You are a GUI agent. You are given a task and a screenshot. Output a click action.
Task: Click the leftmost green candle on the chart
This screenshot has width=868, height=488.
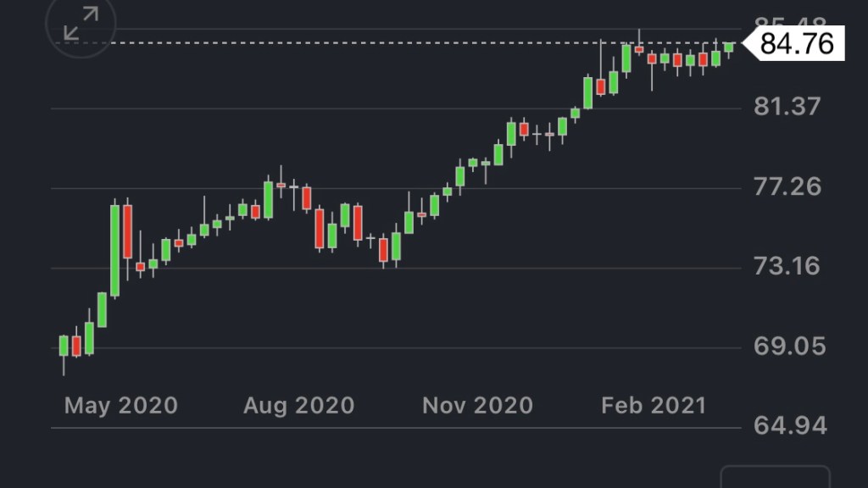coord(64,346)
